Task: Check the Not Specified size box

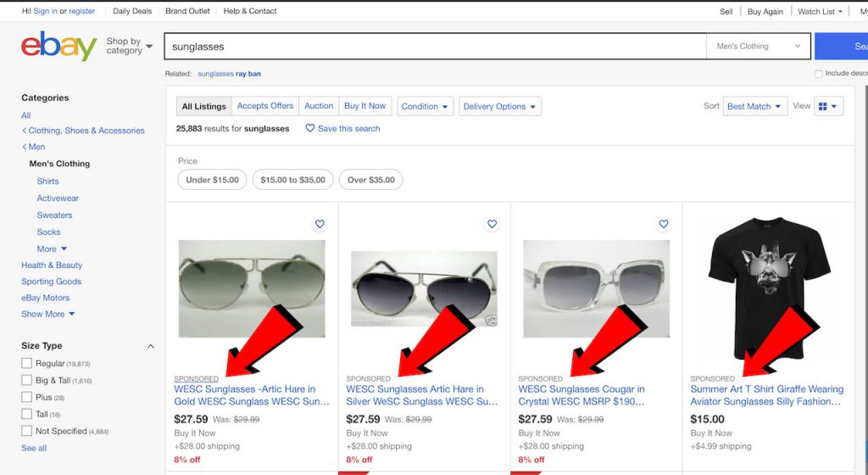Action: (x=26, y=431)
